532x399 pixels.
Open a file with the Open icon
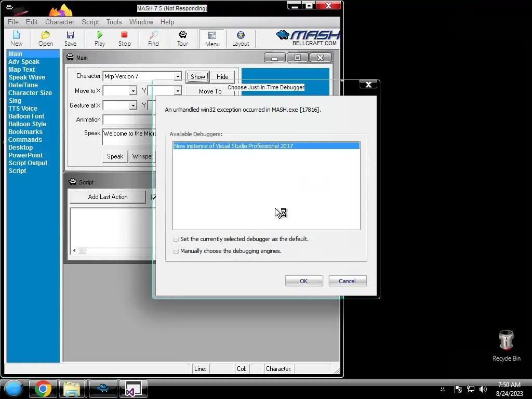[46, 38]
